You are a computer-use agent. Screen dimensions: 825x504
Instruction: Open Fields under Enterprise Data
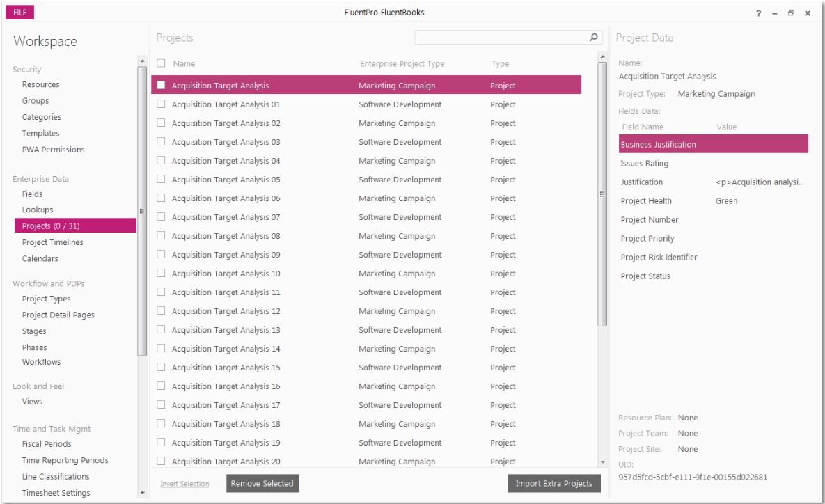coord(32,194)
